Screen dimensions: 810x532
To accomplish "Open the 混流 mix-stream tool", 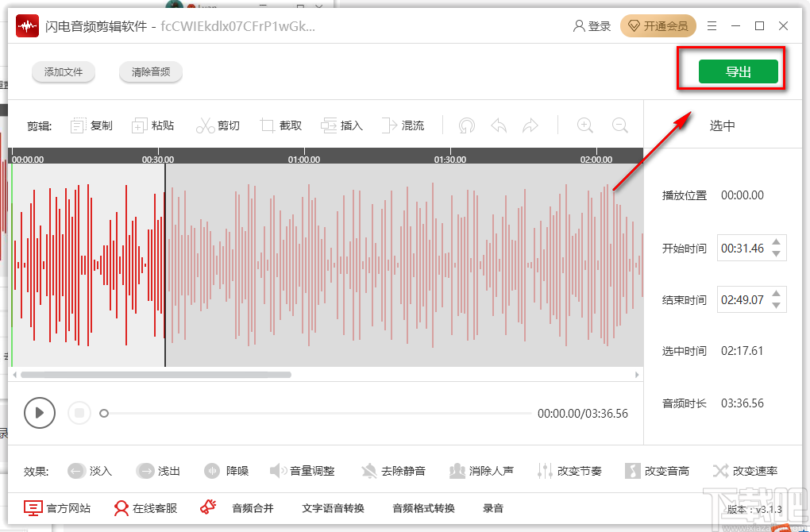I will point(403,125).
